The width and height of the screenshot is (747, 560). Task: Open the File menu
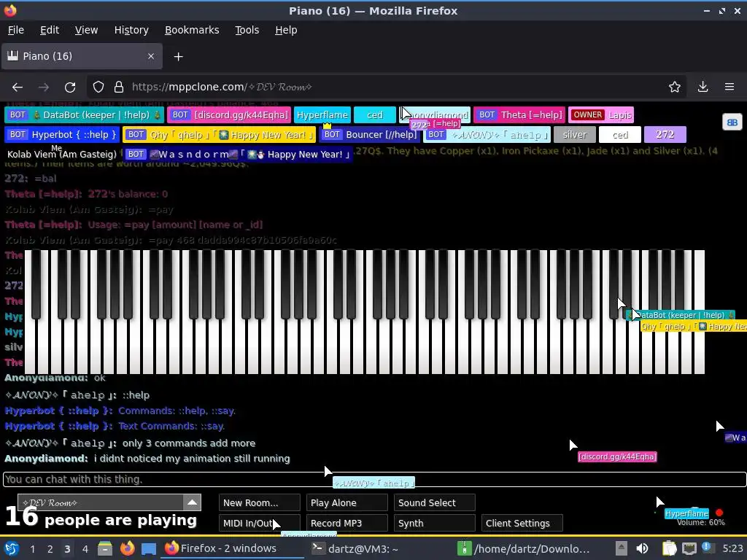pos(16,30)
